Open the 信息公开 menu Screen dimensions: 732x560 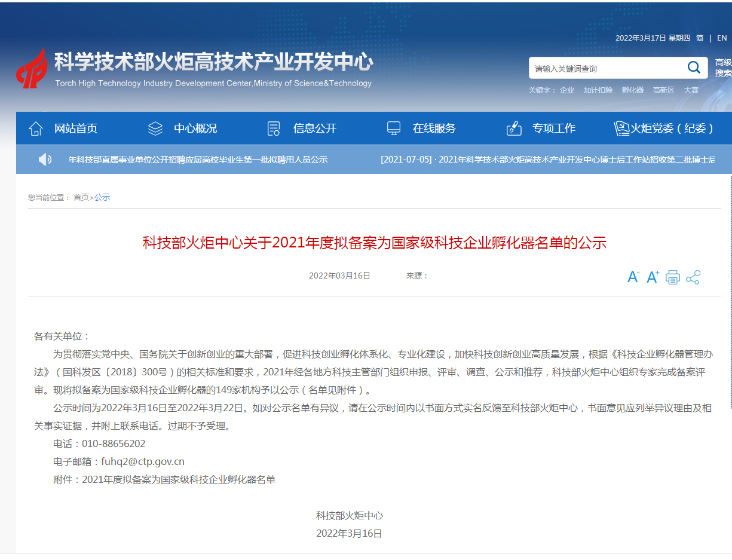pyautogui.click(x=314, y=128)
